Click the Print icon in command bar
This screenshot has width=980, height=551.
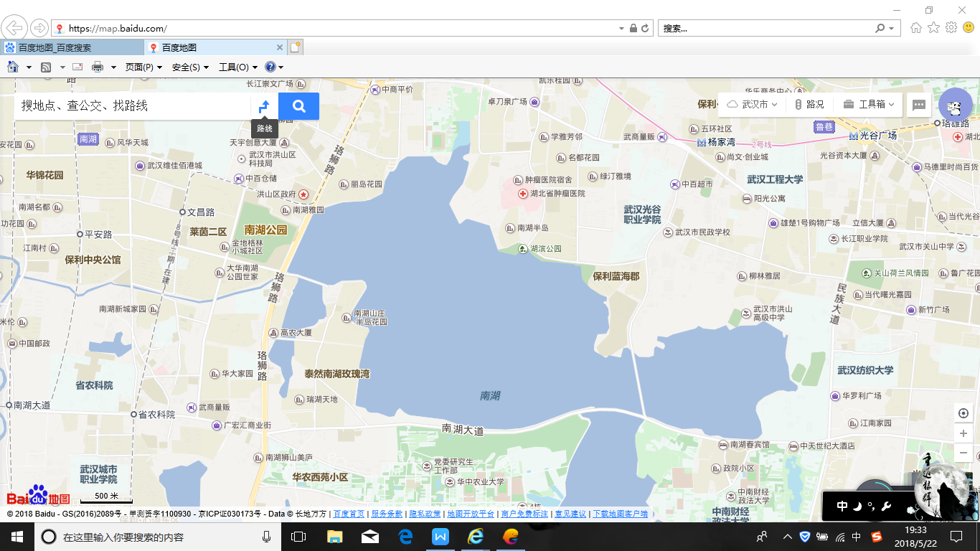98,67
